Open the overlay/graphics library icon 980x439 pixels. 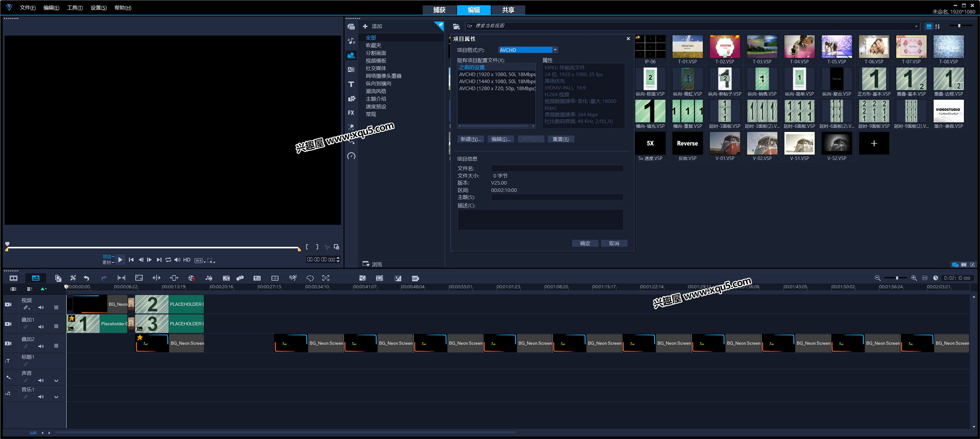coord(351,98)
